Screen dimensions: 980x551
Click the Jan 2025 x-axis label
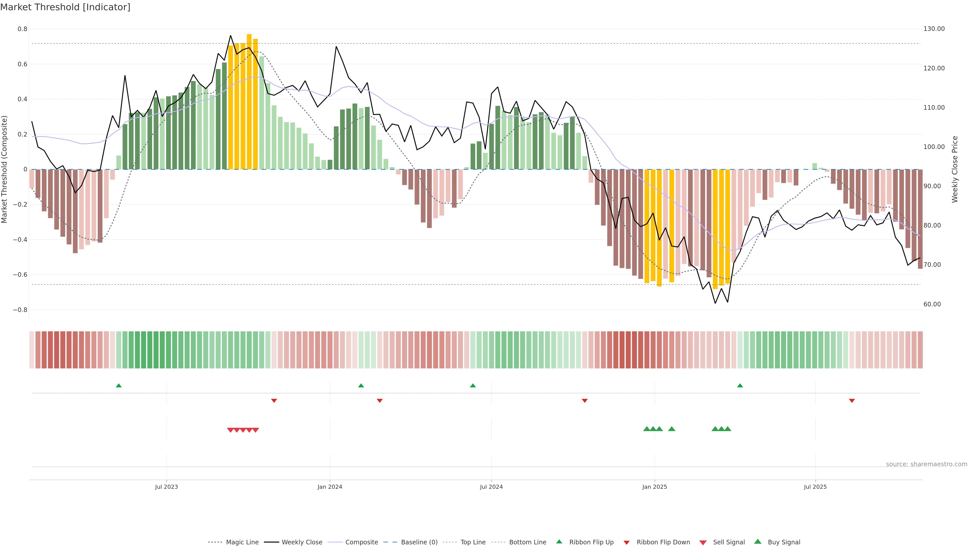coord(654,487)
